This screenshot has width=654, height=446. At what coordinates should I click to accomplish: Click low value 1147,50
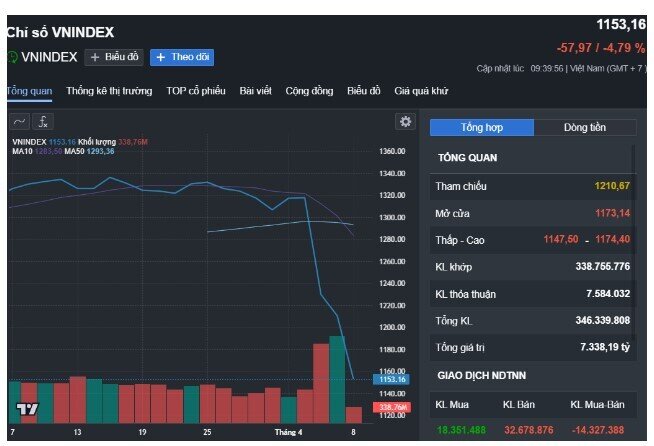click(x=561, y=239)
